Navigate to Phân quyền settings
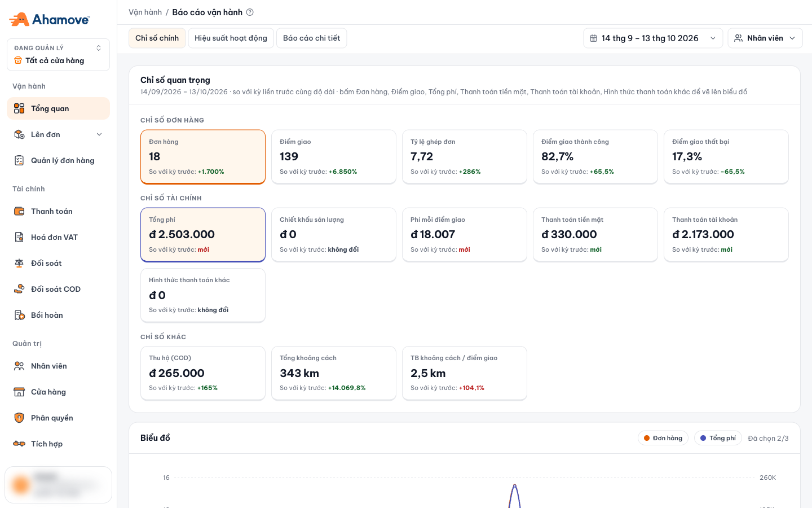812x508 pixels. coord(58,418)
